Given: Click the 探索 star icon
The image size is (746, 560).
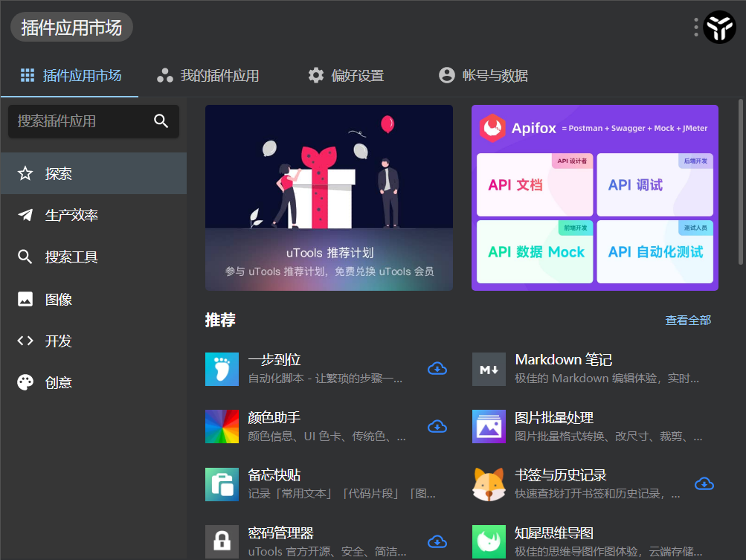Looking at the screenshot, I should [25, 173].
